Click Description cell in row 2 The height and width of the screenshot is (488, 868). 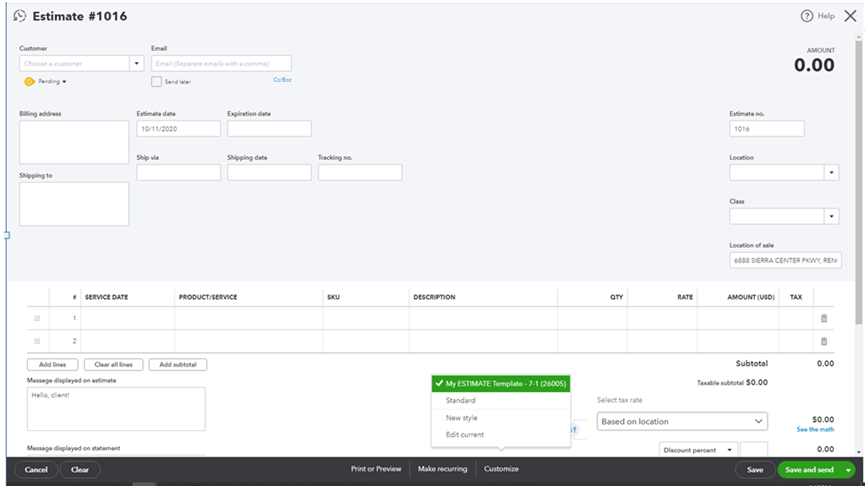pyautogui.click(x=483, y=341)
